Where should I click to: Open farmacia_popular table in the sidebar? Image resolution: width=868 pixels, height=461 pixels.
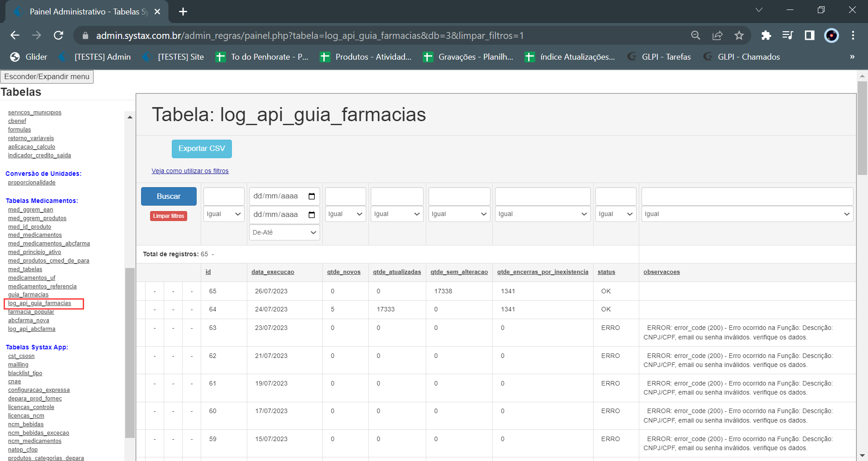[x=31, y=312]
